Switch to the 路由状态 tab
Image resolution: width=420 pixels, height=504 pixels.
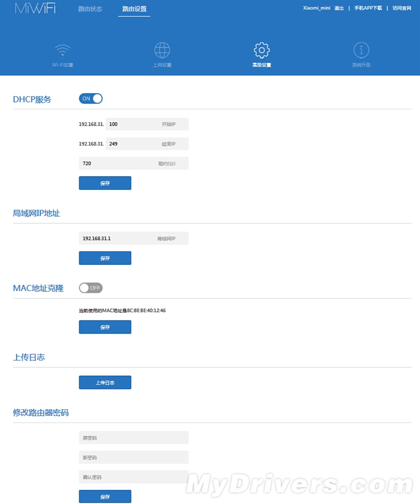click(90, 9)
